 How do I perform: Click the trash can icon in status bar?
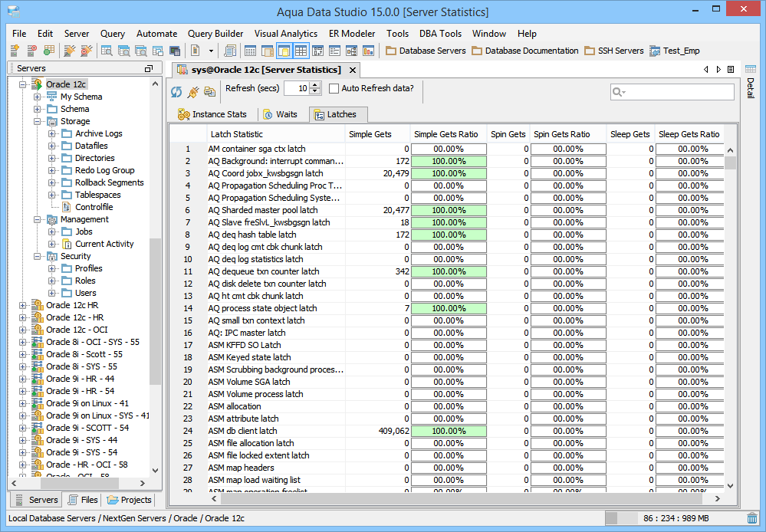coord(753,519)
